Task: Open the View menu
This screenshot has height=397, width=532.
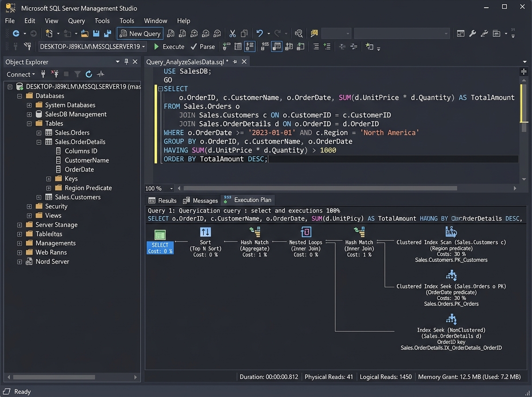Action: (51, 20)
